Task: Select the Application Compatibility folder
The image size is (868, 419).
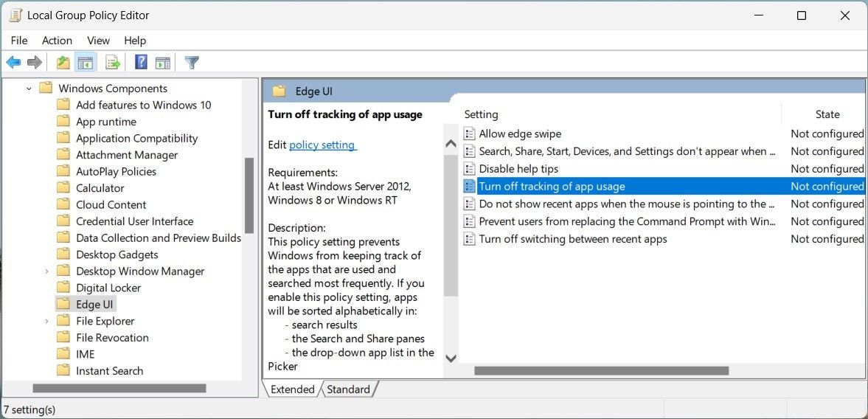Action: (136, 139)
